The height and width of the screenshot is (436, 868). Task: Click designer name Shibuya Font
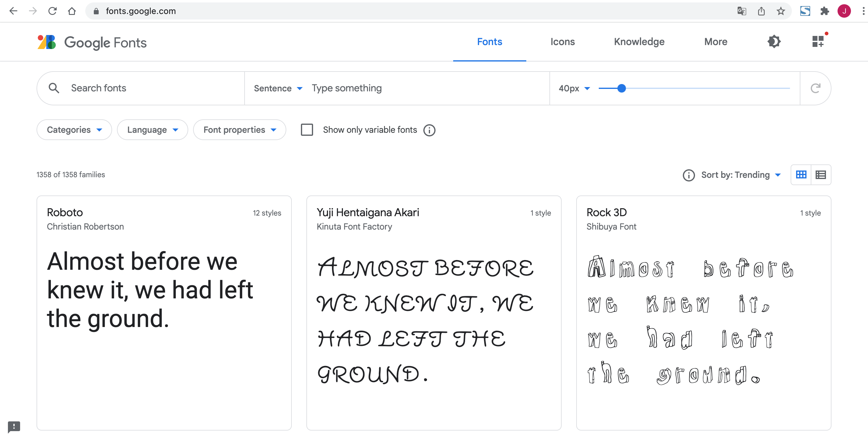pyautogui.click(x=611, y=227)
